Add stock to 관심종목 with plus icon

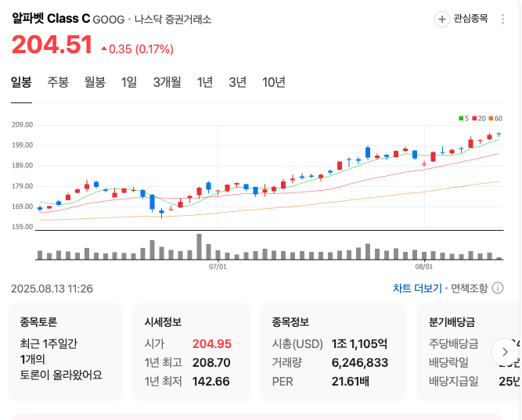click(x=441, y=19)
